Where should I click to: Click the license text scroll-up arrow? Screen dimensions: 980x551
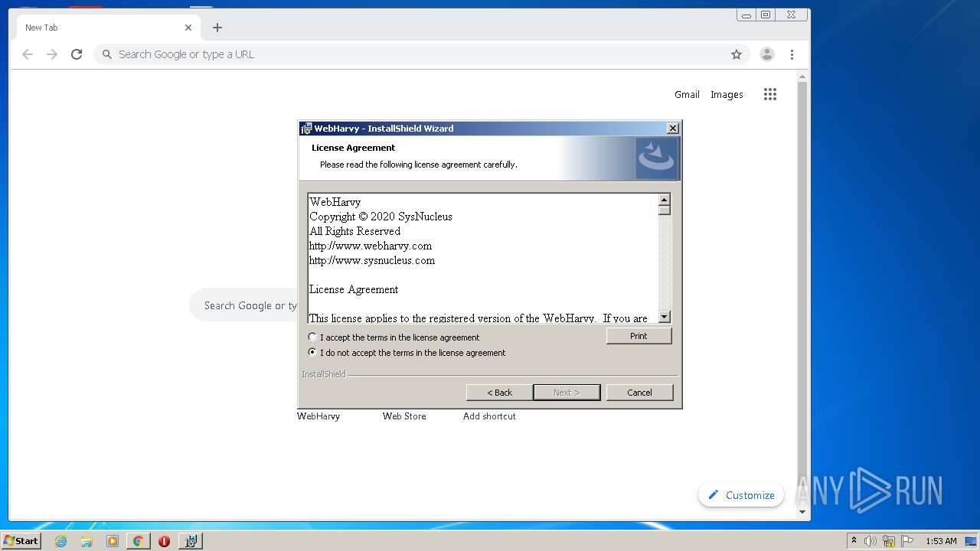665,200
